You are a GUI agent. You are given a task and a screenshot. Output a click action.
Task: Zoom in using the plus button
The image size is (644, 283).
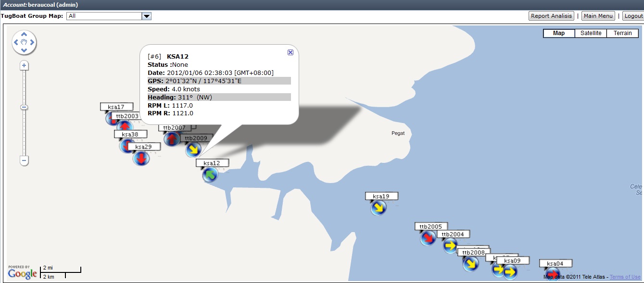pos(24,65)
